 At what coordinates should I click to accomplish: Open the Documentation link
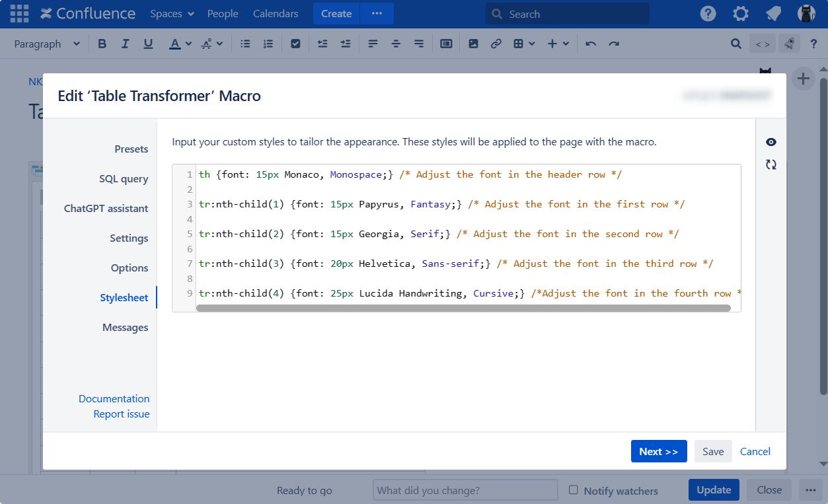tap(114, 398)
